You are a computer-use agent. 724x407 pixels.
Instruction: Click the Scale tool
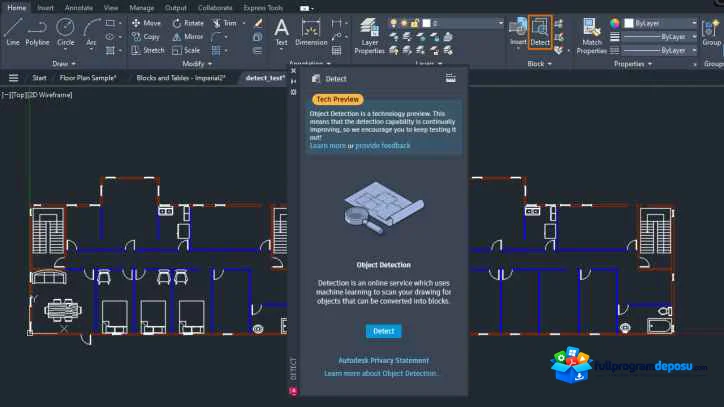(186, 50)
